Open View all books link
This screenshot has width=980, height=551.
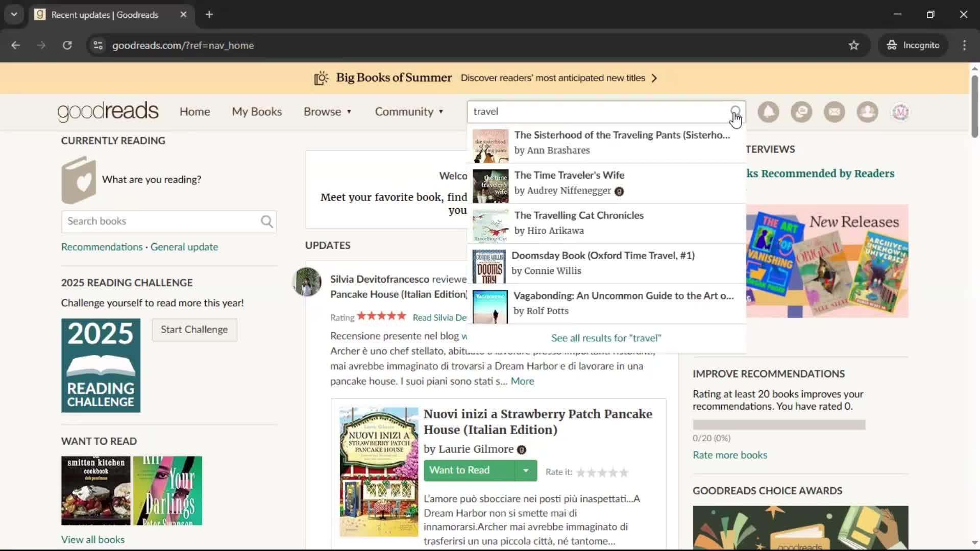[x=93, y=540]
